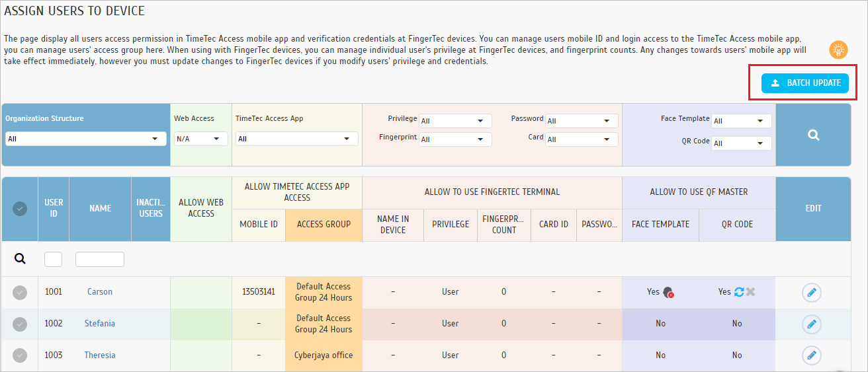Click the Name In Device column header
Screen dimensions: 868x372
tap(393, 225)
